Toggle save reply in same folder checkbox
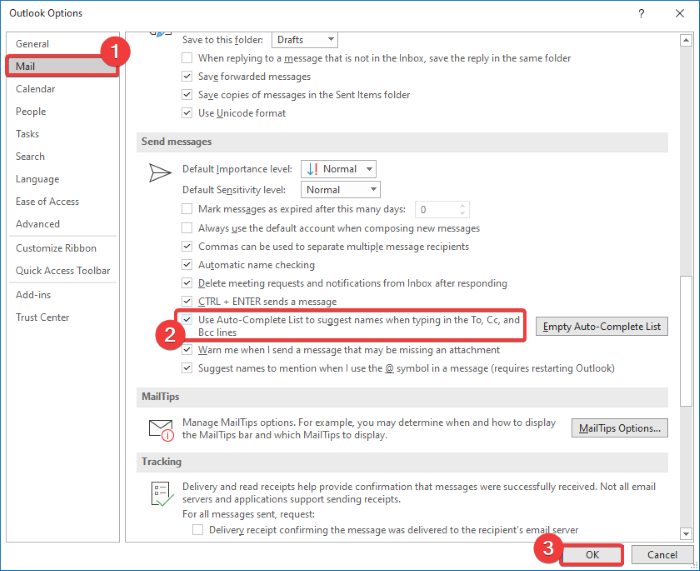 [x=187, y=58]
